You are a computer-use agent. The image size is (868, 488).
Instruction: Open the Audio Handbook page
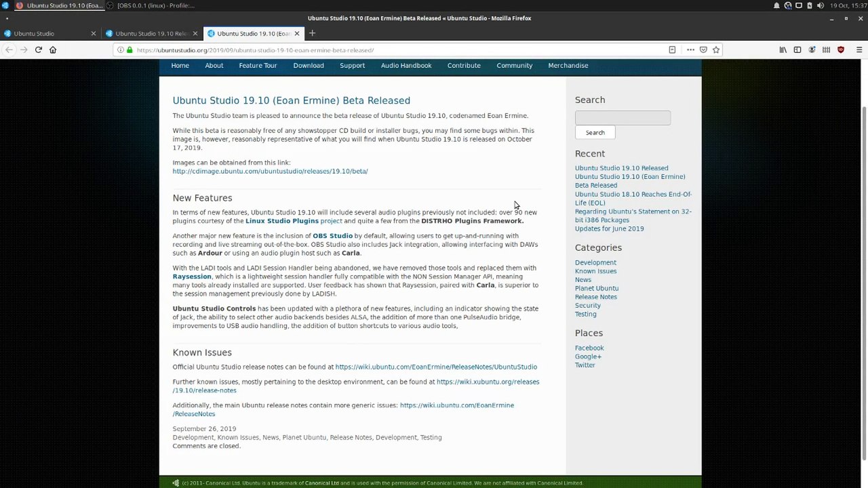tap(406, 66)
